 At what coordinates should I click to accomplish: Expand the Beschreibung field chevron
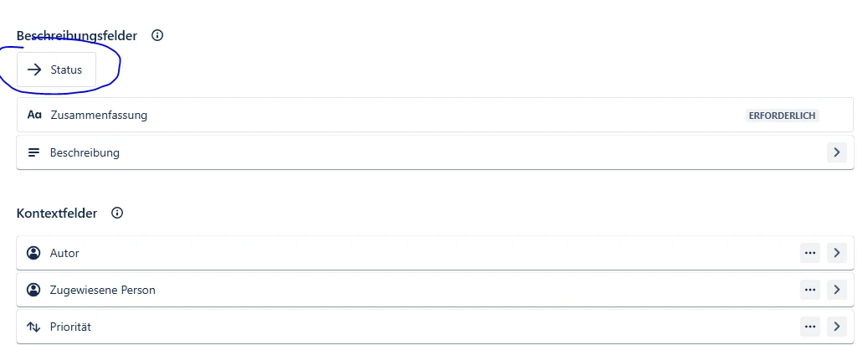click(837, 152)
